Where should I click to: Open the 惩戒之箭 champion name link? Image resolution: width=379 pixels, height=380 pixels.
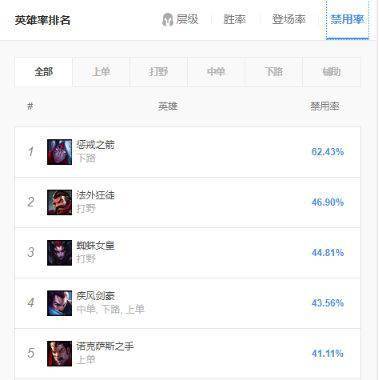[96, 145]
